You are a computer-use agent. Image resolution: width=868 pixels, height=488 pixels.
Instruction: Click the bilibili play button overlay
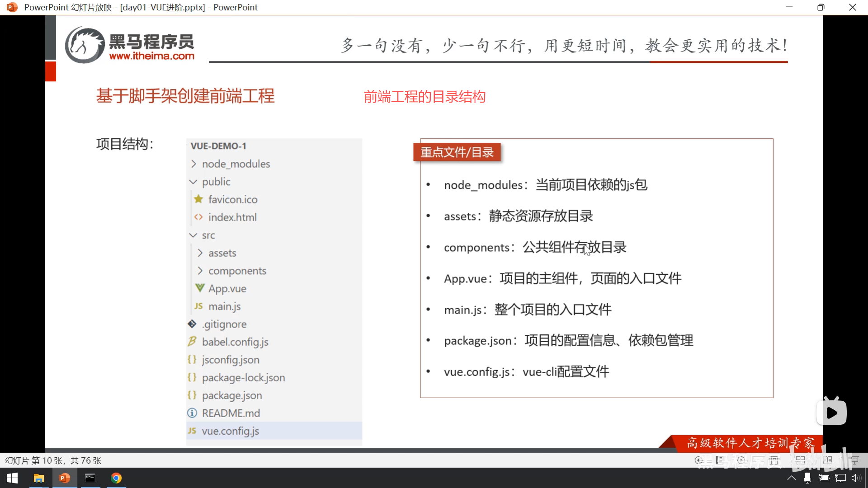pyautogui.click(x=831, y=412)
